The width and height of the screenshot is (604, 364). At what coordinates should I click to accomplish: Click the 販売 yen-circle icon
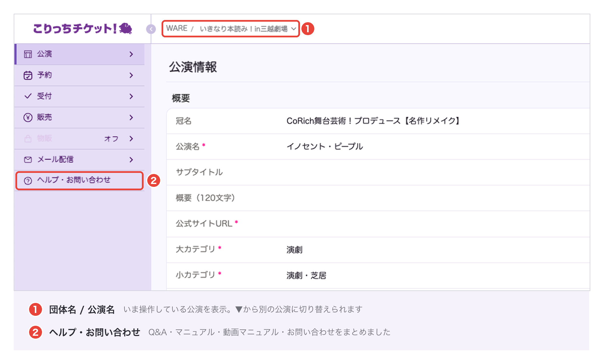pos(28,117)
